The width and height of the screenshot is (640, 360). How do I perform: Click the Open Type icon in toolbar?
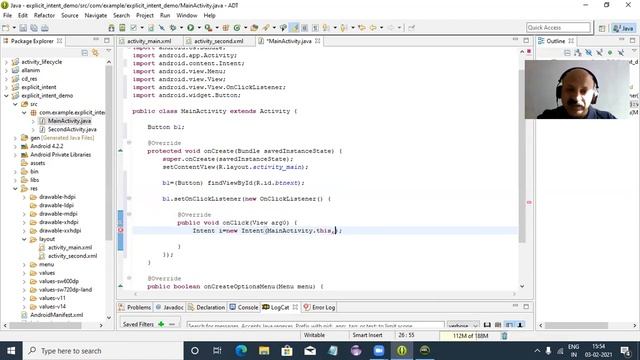(x=254, y=28)
